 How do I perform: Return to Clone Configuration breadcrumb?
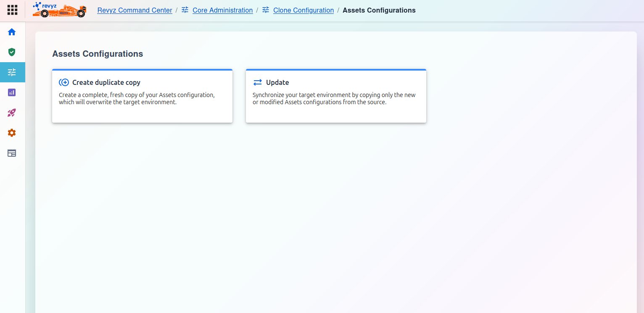coord(303,11)
